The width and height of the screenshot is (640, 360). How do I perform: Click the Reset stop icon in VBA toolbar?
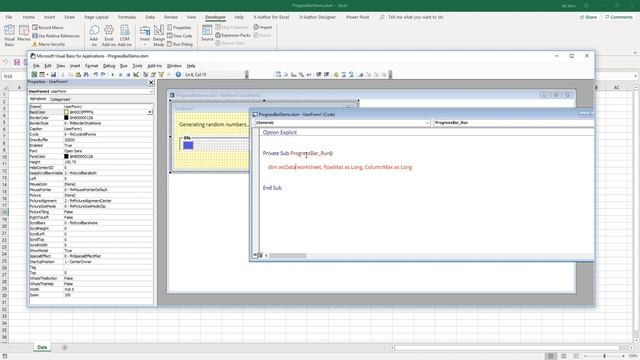click(x=128, y=75)
